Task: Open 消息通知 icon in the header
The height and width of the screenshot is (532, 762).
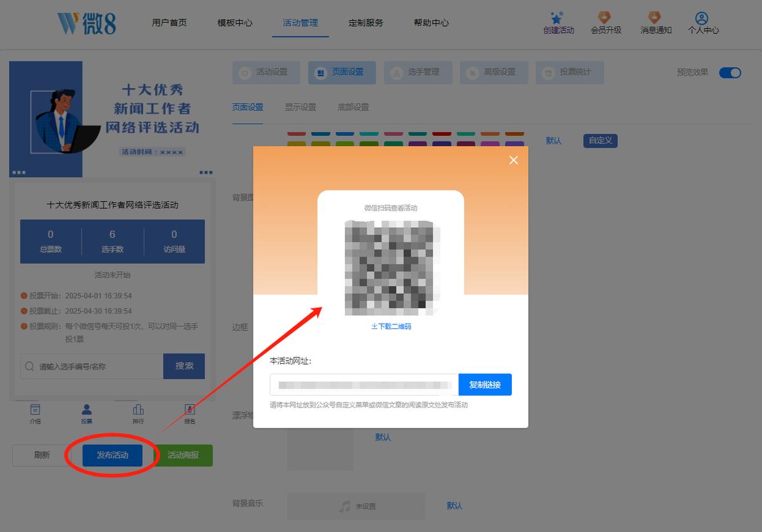Action: pos(655,18)
